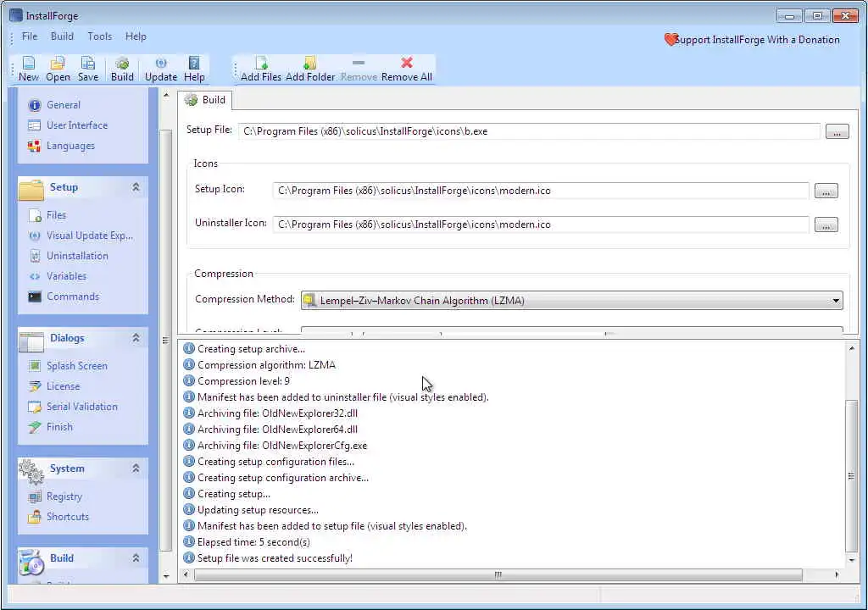Open the Help menu
Image resolution: width=868 pixels, height=610 pixels.
point(136,36)
